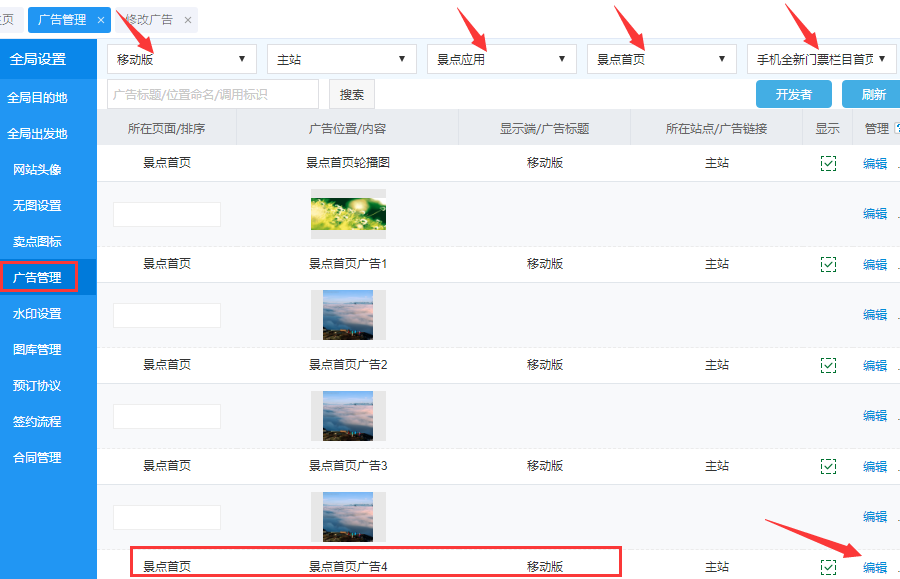Select 图库管理 from the sidebar
The width and height of the screenshot is (900, 579).
pos(37,349)
